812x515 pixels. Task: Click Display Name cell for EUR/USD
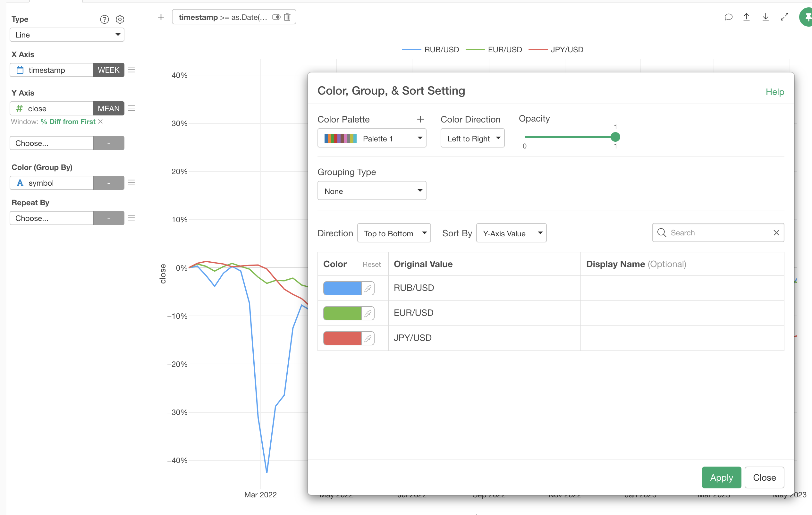click(x=682, y=313)
